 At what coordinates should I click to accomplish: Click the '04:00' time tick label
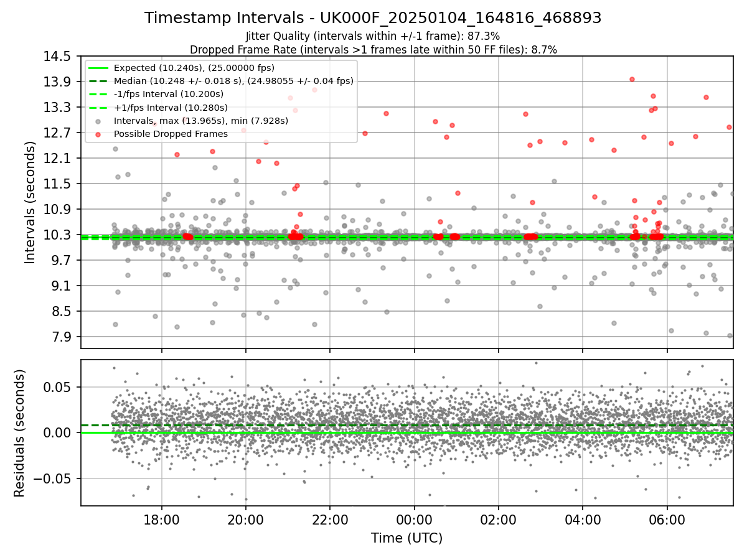(x=583, y=519)
